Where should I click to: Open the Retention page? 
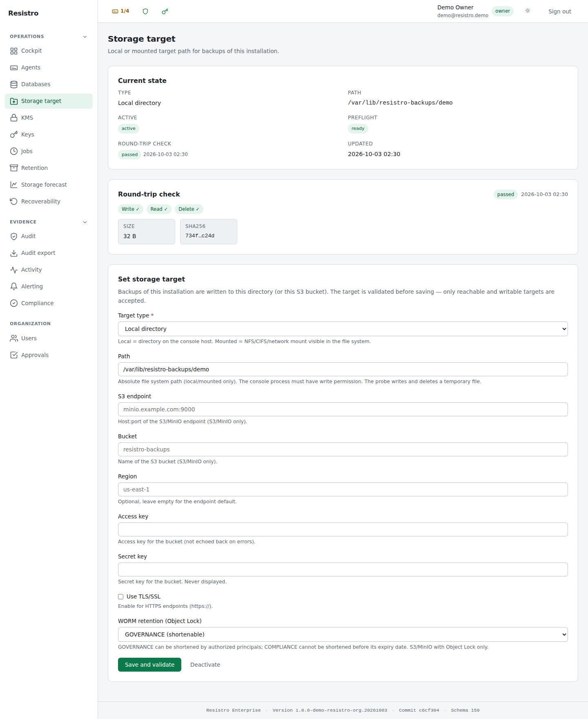[x=49, y=168]
